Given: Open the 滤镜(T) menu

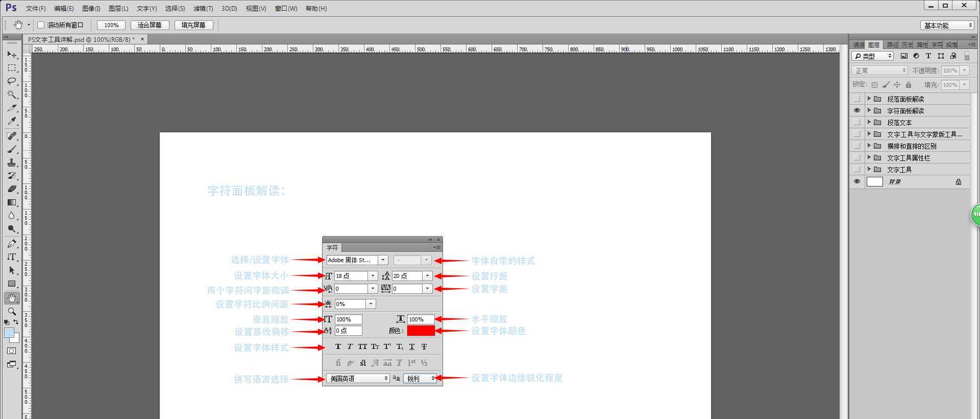Looking at the screenshot, I should point(203,9).
